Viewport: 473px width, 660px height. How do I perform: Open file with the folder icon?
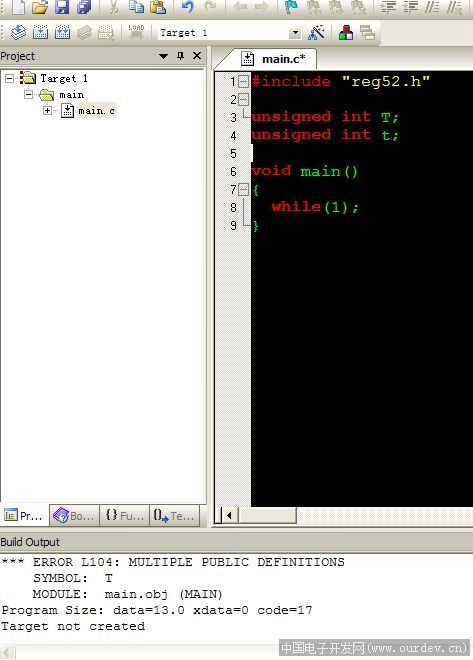(x=40, y=7)
